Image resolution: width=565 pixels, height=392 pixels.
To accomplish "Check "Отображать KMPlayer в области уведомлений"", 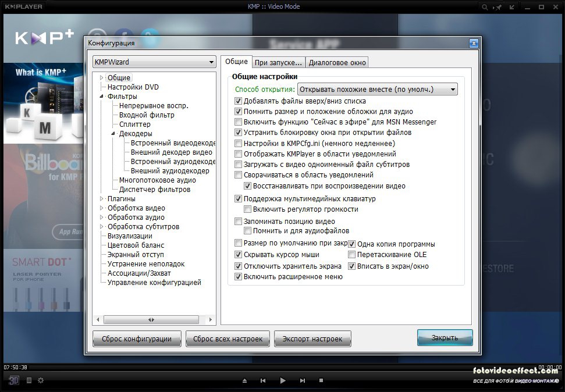I will click(x=238, y=154).
